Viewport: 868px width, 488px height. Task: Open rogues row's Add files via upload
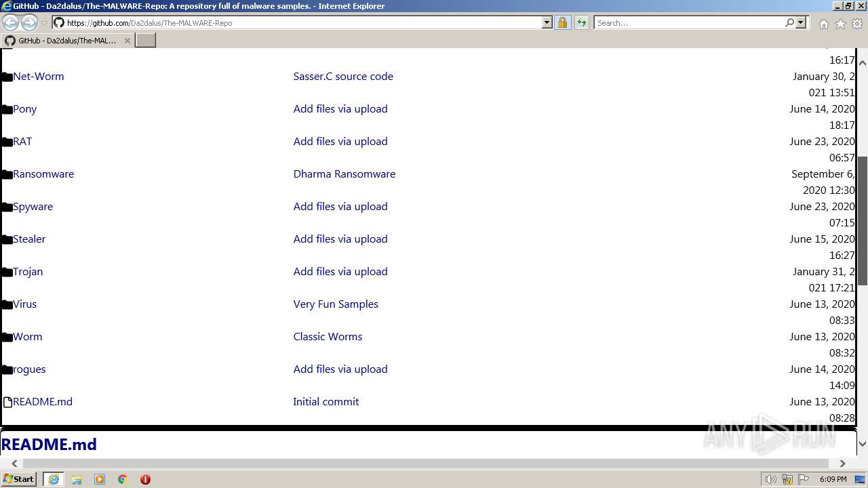(x=340, y=369)
